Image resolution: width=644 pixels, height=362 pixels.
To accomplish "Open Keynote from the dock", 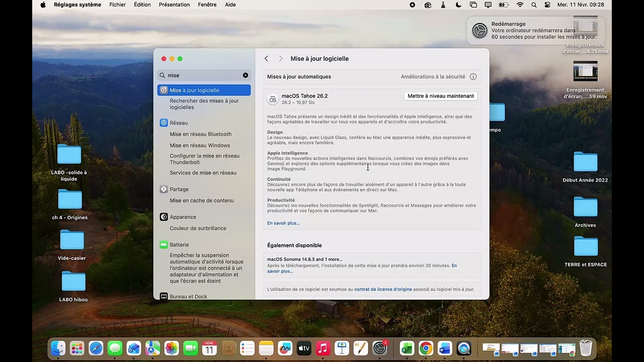I will (x=342, y=348).
